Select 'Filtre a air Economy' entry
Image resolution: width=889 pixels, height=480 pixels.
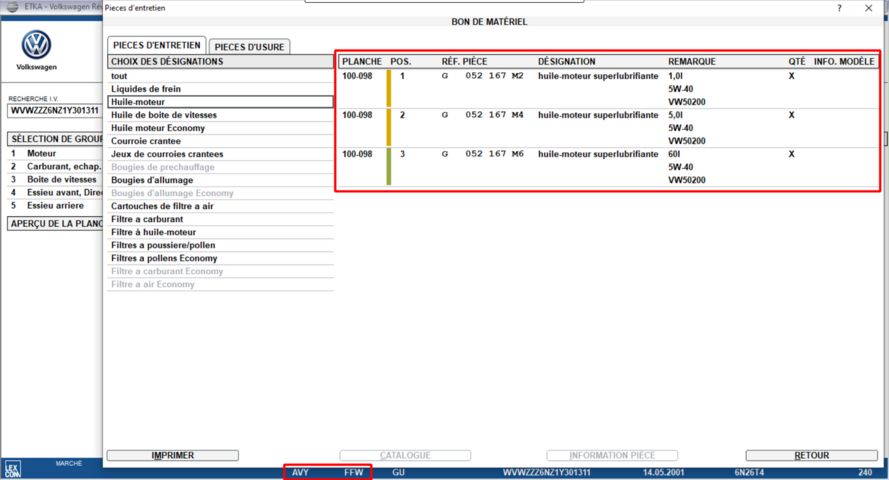[x=221, y=284]
